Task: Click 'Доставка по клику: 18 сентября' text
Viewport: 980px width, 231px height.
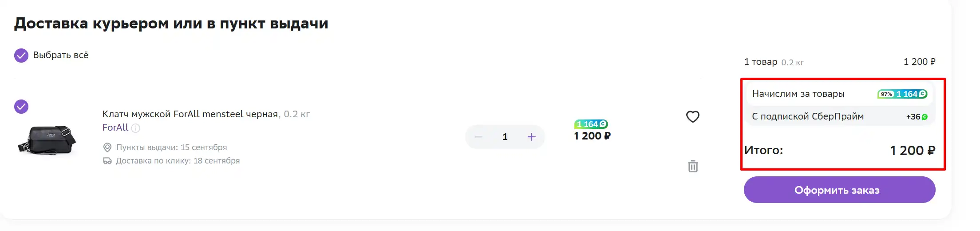Action: tap(178, 161)
